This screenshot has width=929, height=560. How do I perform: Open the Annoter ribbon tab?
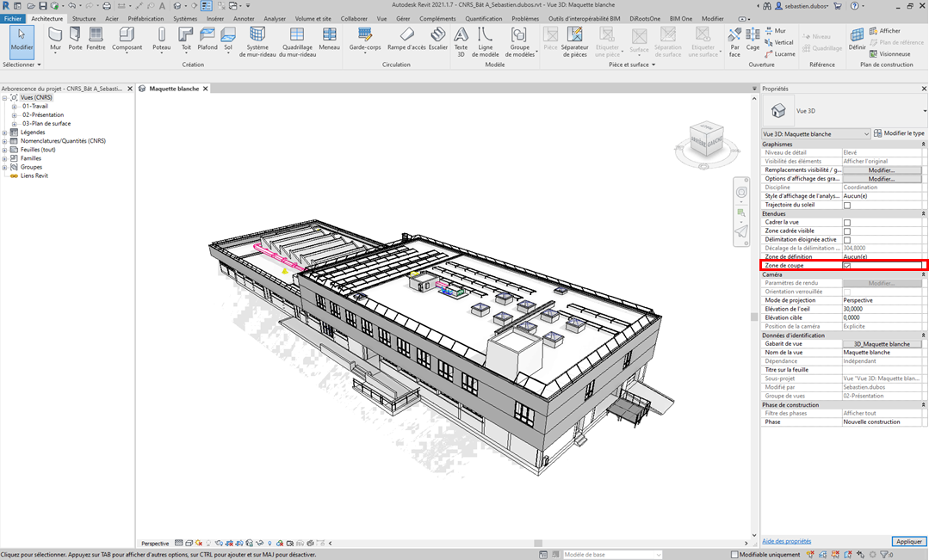(x=244, y=18)
